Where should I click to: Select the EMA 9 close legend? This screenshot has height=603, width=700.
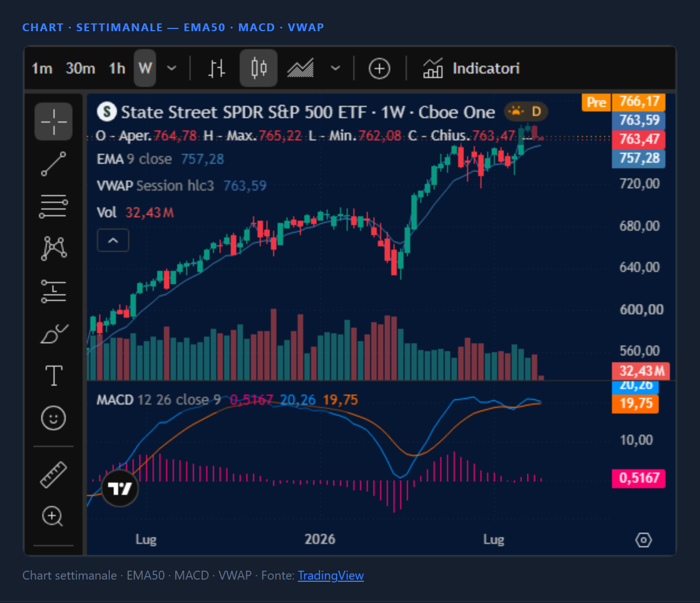tap(134, 159)
